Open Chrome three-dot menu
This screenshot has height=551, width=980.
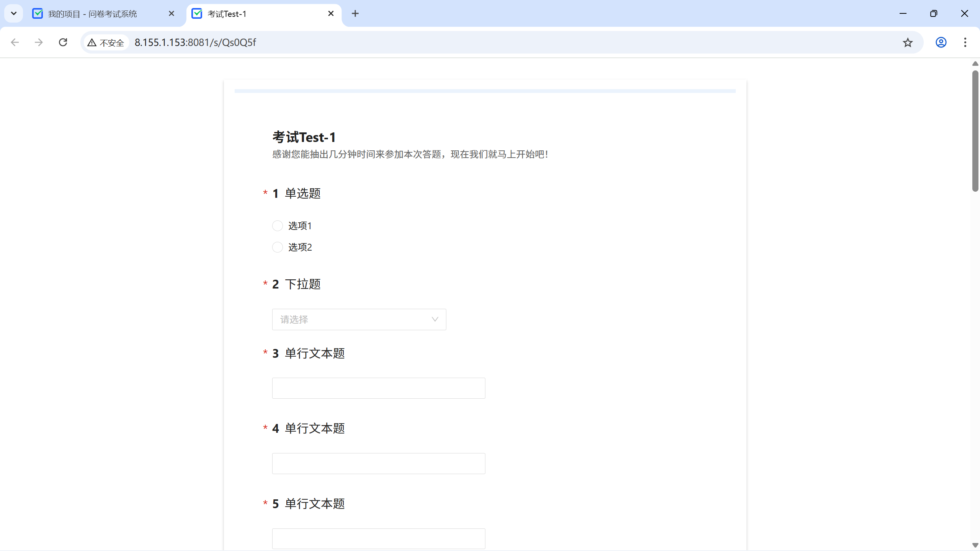(965, 42)
